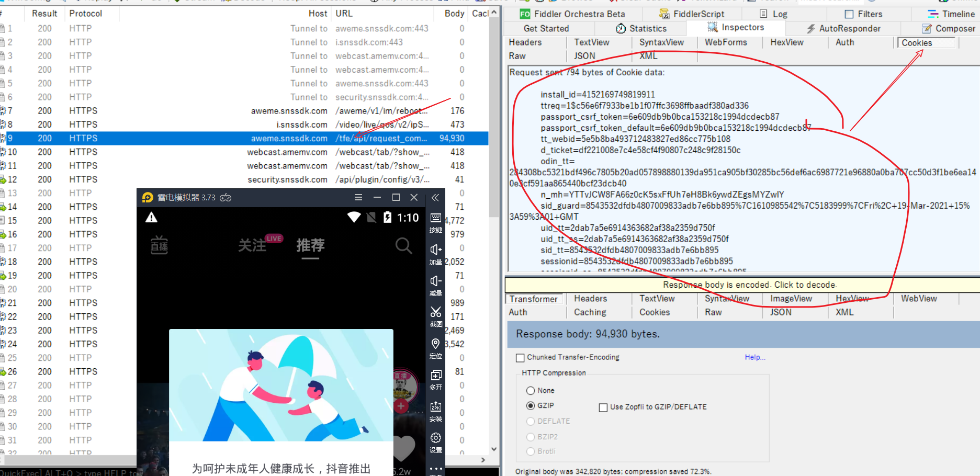
Task: Take a screenshot with the scissors (截图) icon
Action: [435, 317]
